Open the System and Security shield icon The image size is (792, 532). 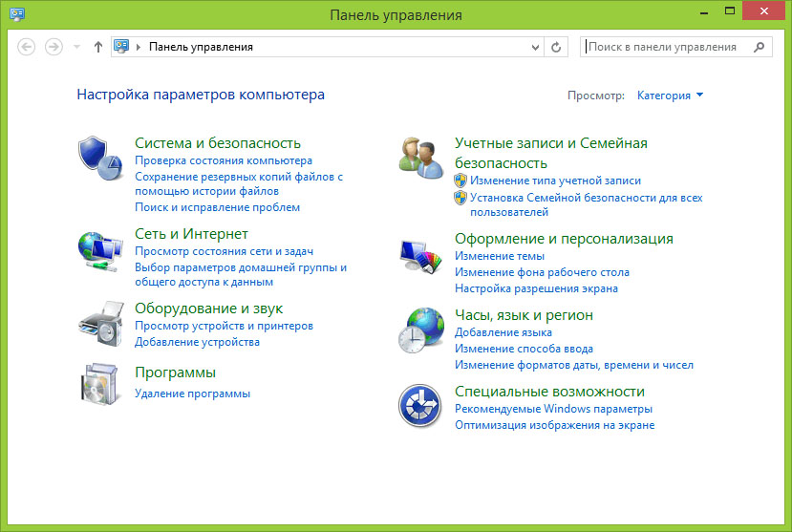point(101,158)
